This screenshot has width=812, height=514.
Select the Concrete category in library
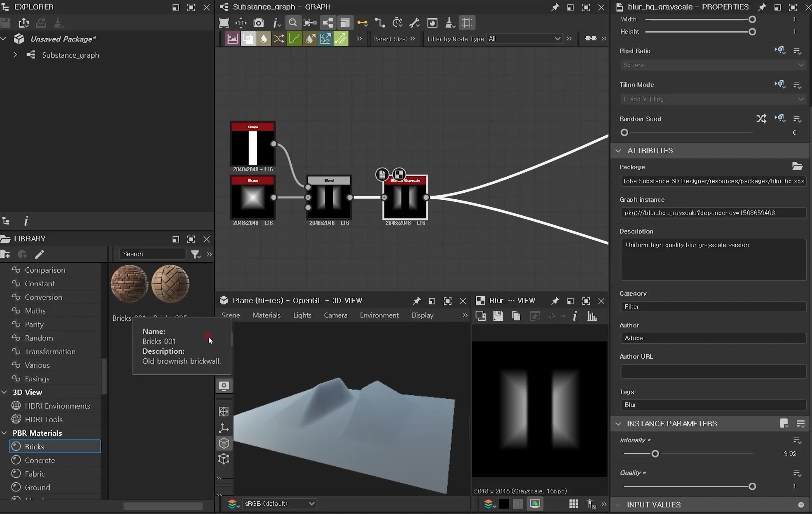point(40,460)
